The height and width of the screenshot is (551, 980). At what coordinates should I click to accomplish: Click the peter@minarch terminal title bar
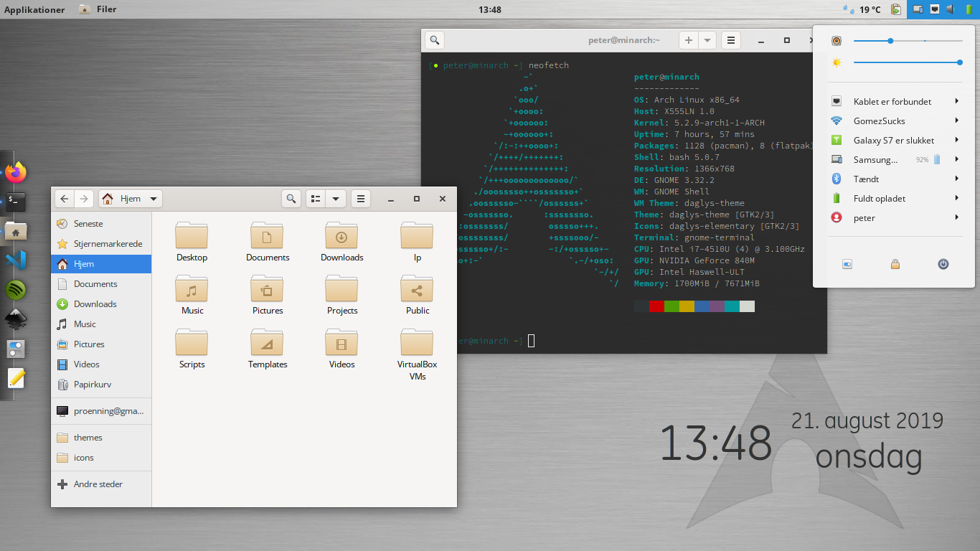point(623,40)
